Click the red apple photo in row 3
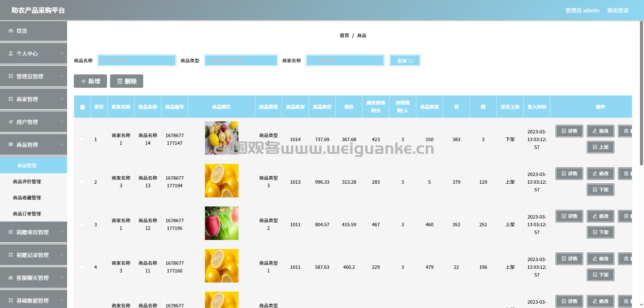 click(x=222, y=223)
